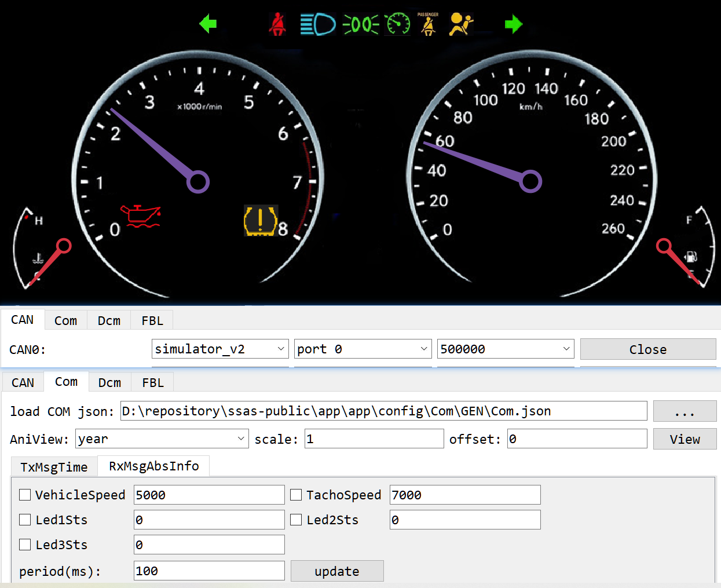
Task: Open the simulator_v2 device dropdown
Action: [x=220, y=349]
